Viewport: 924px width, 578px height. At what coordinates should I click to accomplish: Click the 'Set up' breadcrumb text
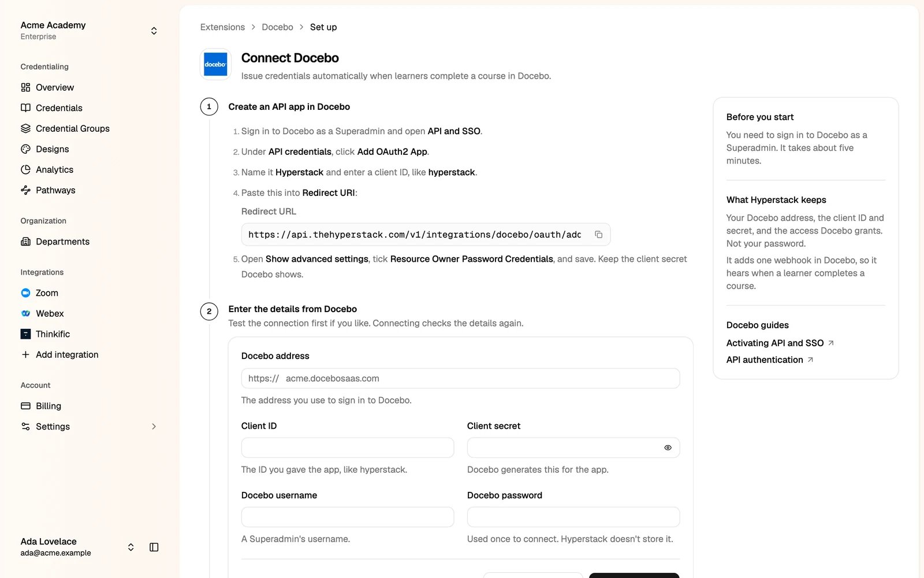[323, 27]
